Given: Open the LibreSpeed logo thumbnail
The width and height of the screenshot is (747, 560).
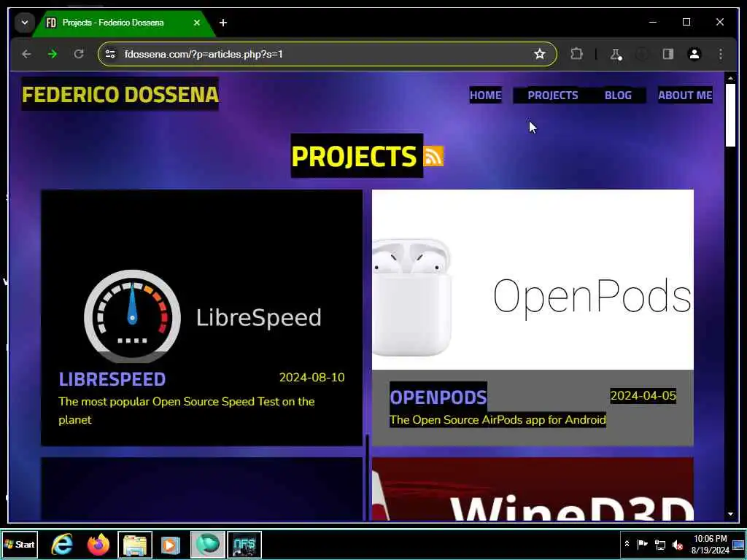Looking at the screenshot, I should point(202,318).
